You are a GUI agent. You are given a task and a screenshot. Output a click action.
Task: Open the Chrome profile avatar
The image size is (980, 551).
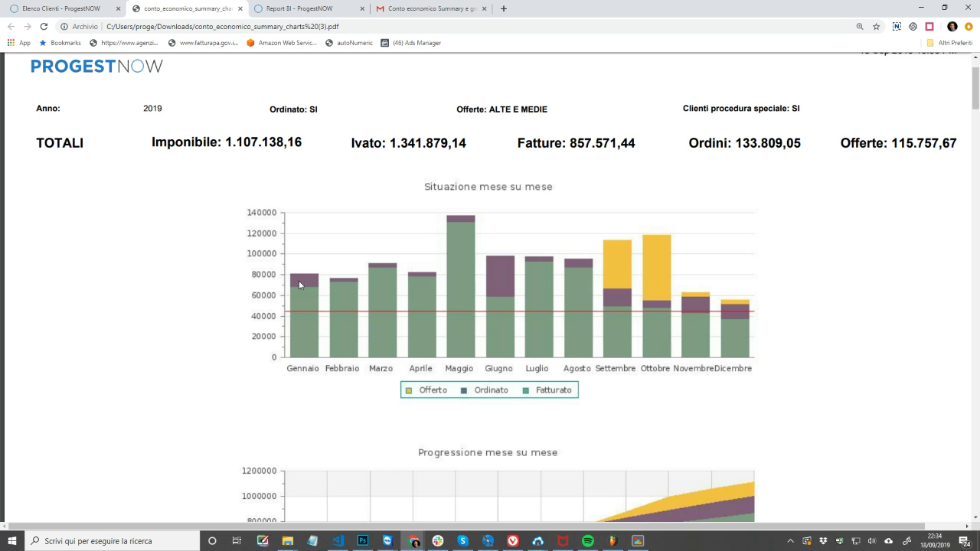[952, 26]
